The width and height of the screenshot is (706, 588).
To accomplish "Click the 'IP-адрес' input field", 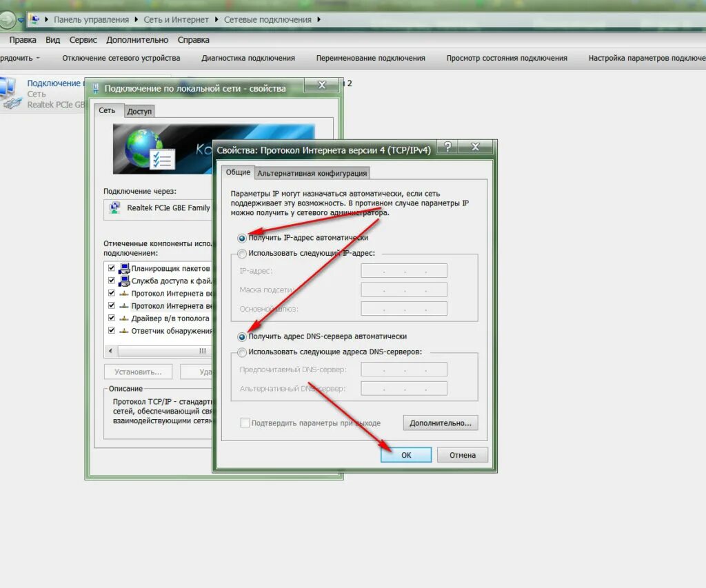I will click(404, 271).
